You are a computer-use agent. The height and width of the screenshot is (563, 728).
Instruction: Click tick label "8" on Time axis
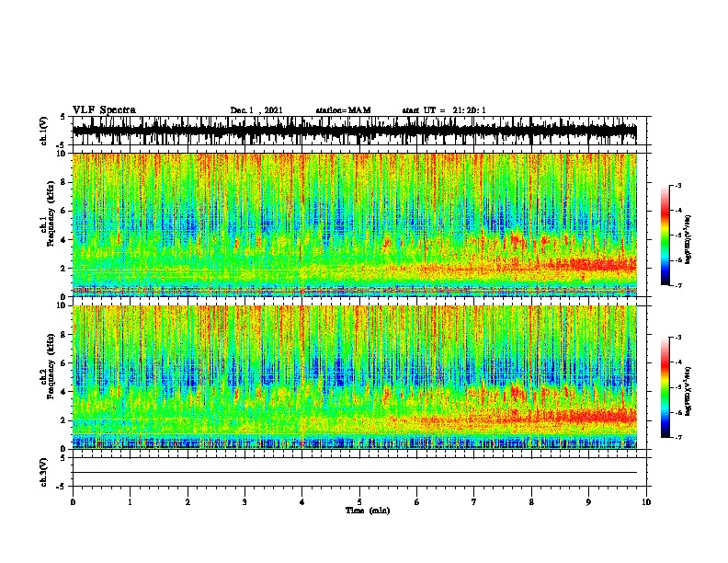tap(531, 502)
